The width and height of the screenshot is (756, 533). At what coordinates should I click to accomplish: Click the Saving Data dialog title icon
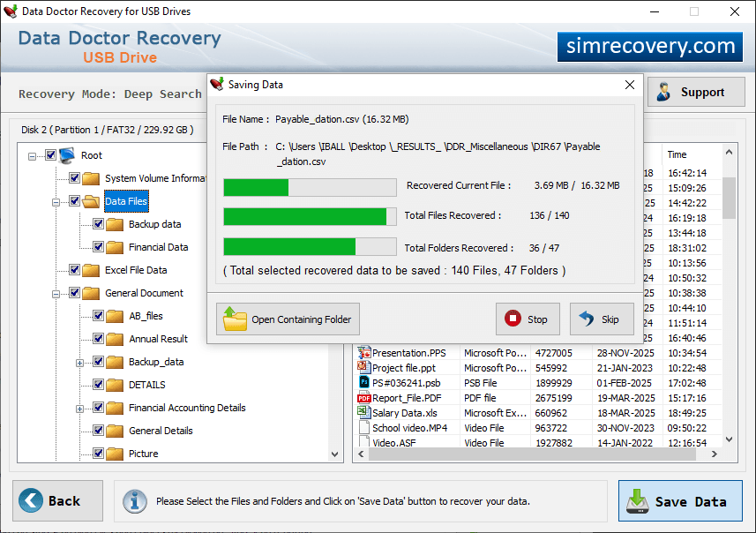point(217,85)
